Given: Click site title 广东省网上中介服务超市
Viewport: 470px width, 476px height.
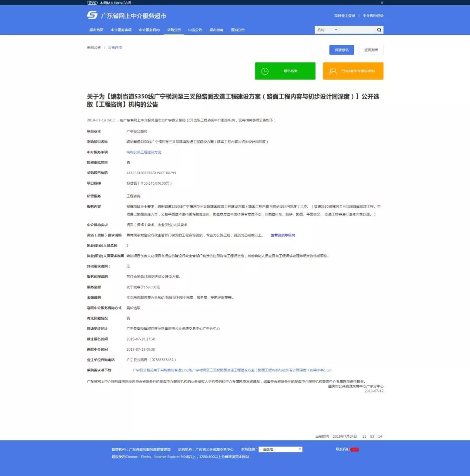Looking at the screenshot, I should [134, 16].
